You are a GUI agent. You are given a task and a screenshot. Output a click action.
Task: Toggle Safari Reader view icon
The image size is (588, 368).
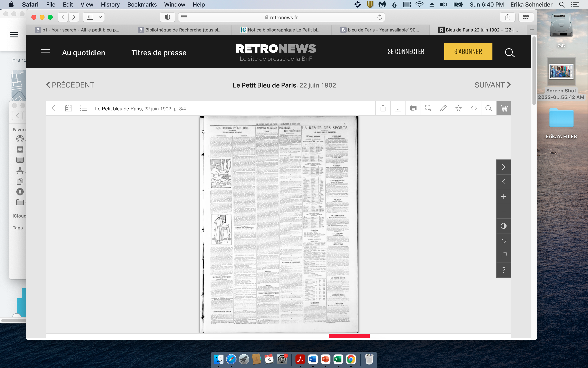click(184, 17)
